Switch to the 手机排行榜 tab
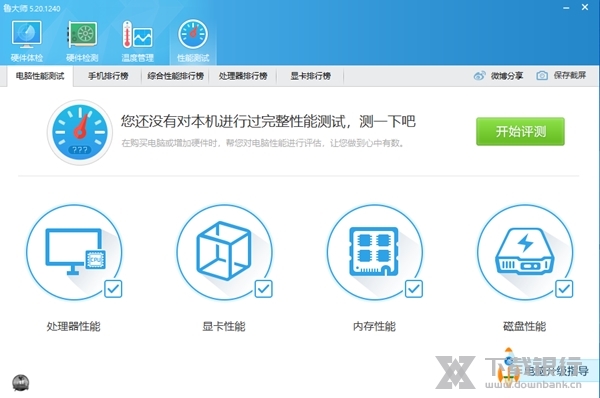600x398 pixels. [x=108, y=76]
